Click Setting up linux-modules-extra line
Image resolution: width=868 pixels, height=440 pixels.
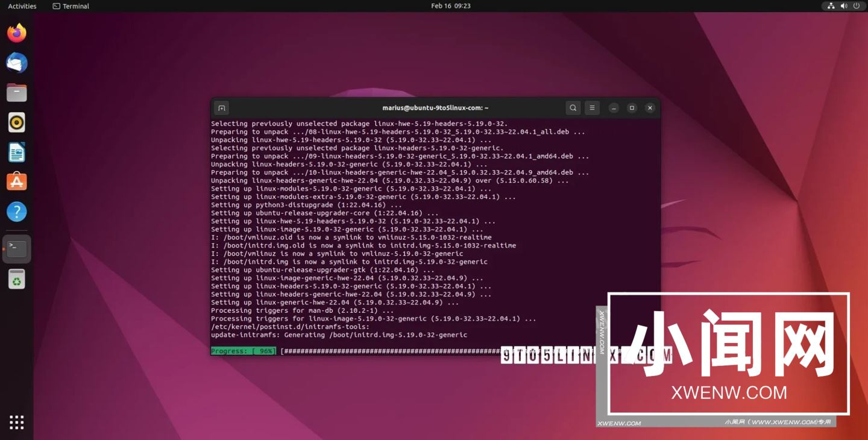(363, 196)
